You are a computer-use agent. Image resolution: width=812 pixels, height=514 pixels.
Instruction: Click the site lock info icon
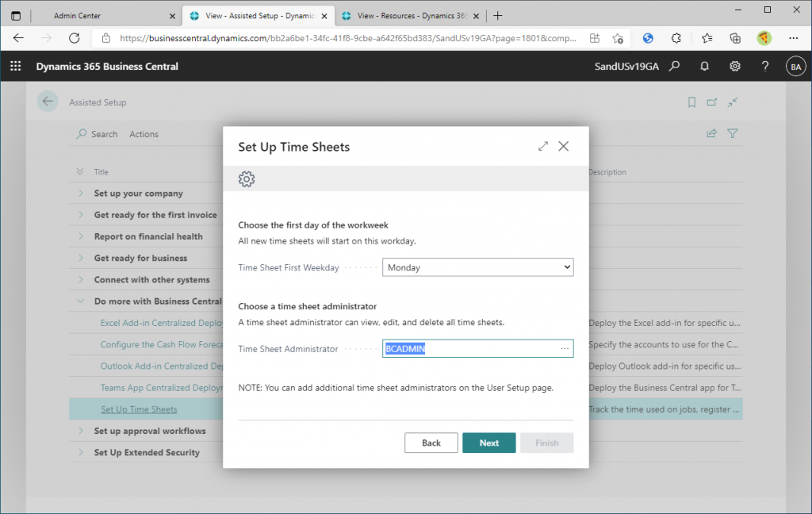pos(106,38)
